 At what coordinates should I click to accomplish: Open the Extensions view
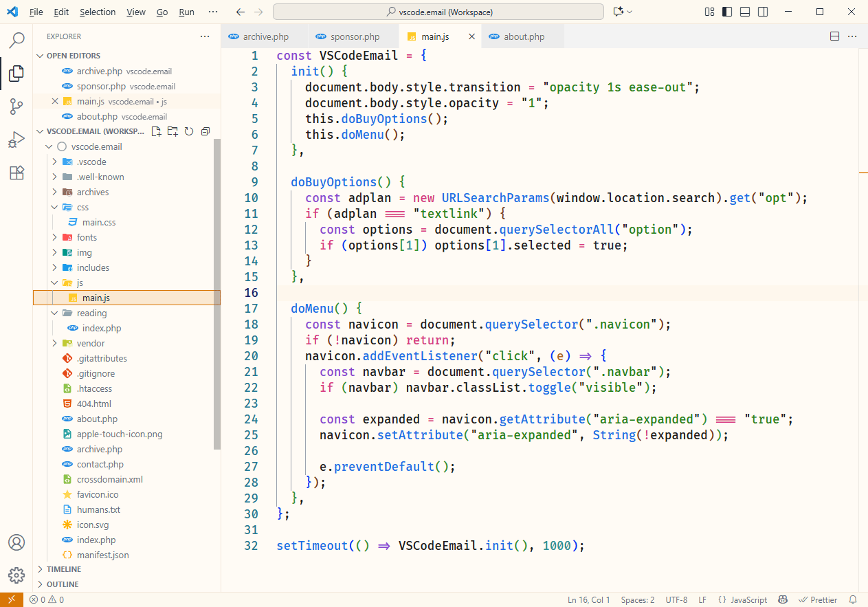(x=16, y=173)
